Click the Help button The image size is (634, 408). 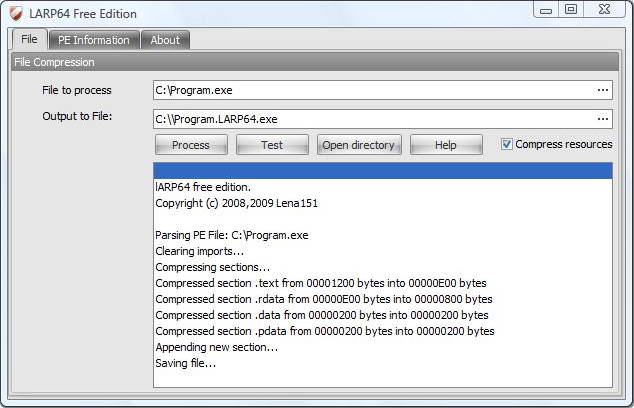(446, 145)
